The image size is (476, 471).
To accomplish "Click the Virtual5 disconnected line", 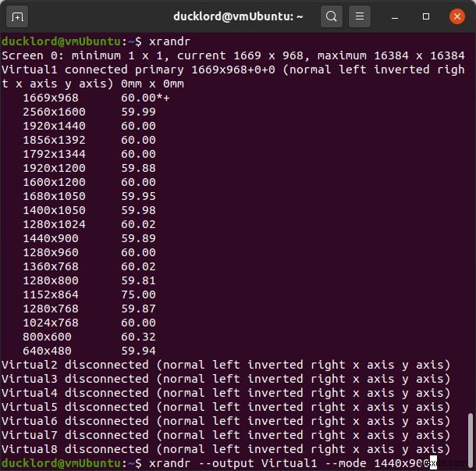I will [226, 407].
